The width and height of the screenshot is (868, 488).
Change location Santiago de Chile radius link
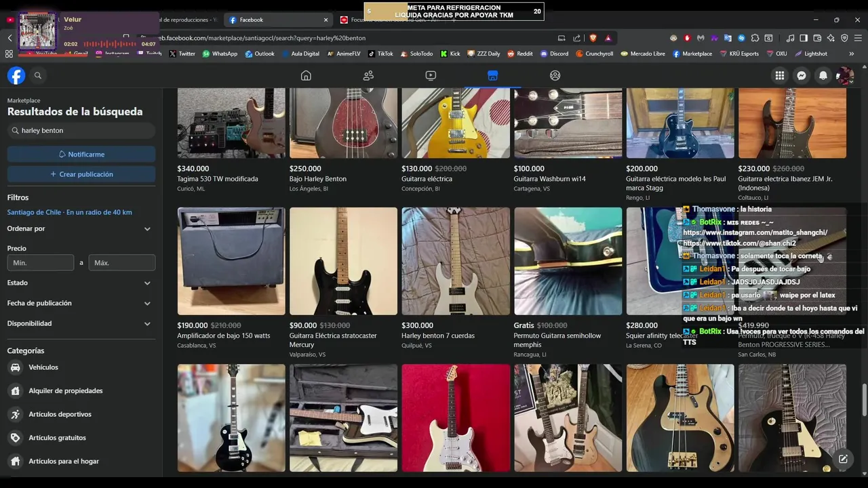(x=69, y=212)
